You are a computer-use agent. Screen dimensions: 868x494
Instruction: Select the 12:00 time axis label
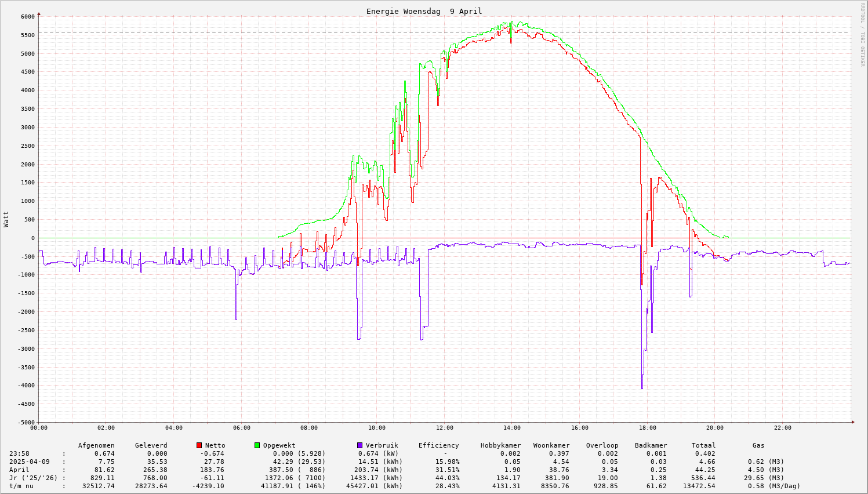444,428
